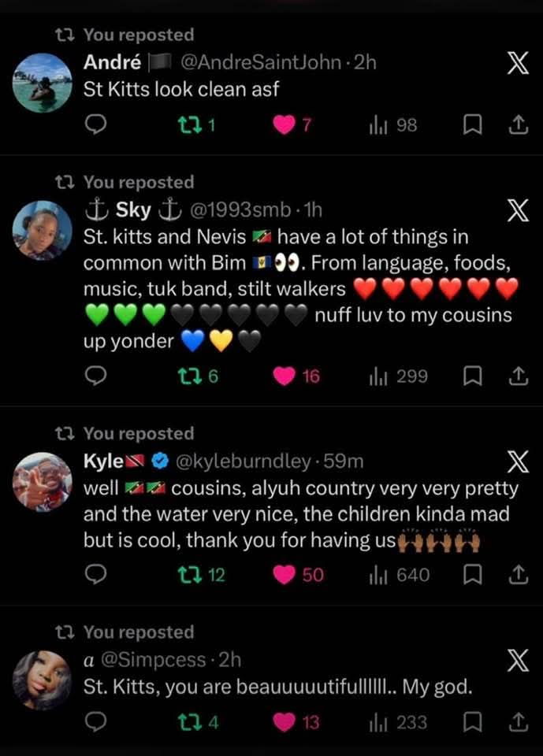Open Kyle's profile avatar
The height and width of the screenshot is (756, 543).
pyautogui.click(x=43, y=481)
